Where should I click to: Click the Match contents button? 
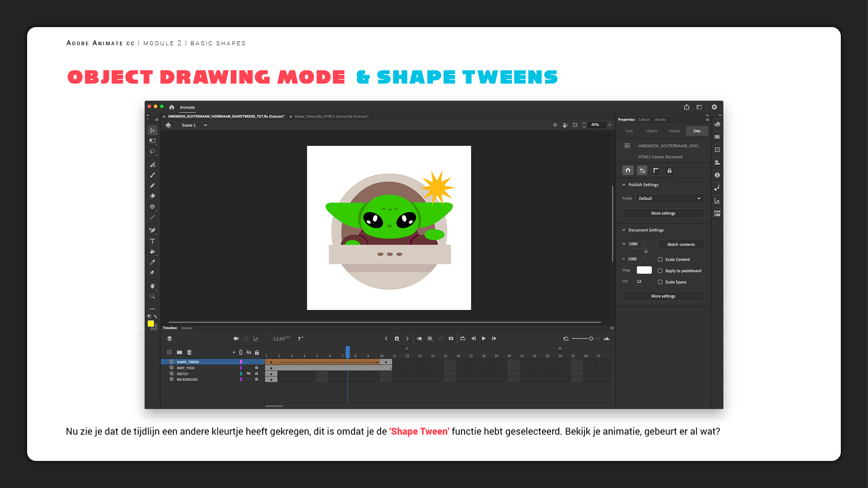[x=681, y=244]
